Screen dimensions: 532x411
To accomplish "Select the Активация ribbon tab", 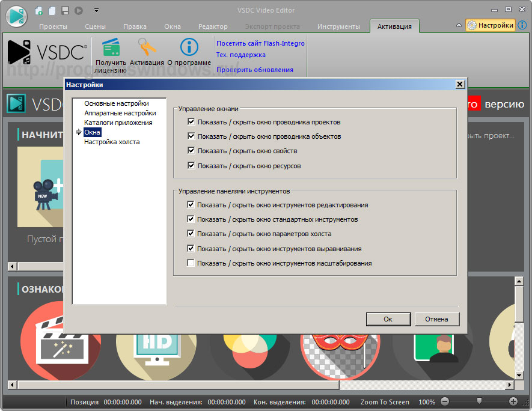I will [x=394, y=26].
